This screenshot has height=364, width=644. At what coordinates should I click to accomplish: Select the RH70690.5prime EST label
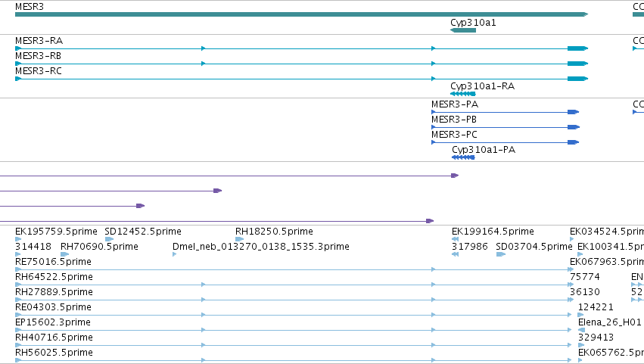tap(99, 247)
